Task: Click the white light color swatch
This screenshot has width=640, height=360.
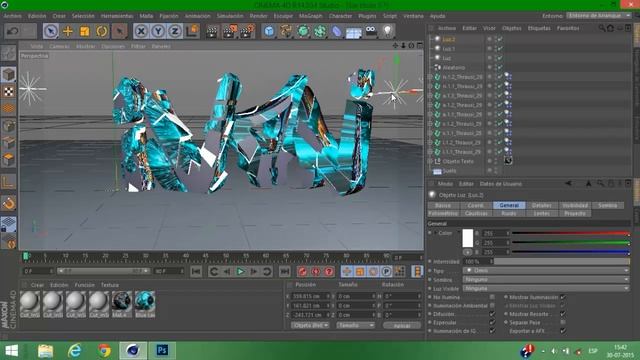Action: point(467,238)
